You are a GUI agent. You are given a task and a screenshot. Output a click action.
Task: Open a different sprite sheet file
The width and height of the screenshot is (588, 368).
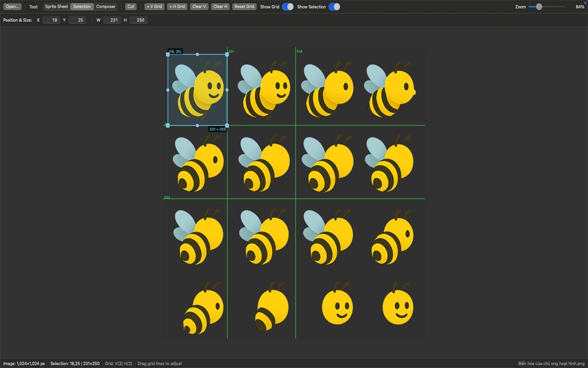[13, 6]
